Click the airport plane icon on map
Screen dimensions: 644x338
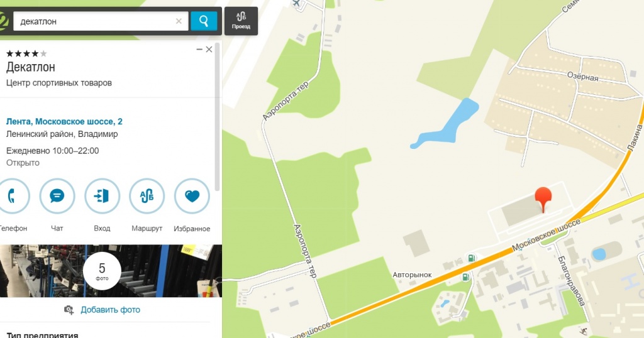[x=297, y=3]
